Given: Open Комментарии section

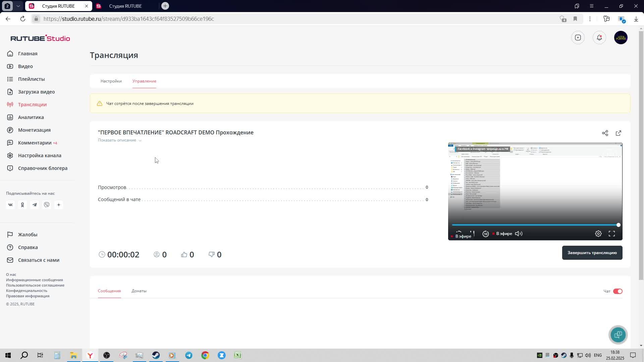Looking at the screenshot, I should tap(35, 143).
